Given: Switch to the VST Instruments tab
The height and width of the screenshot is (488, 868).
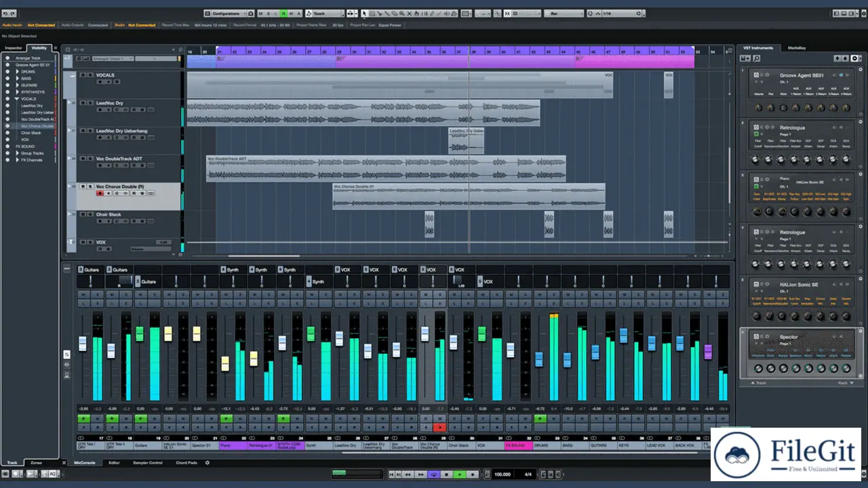Looking at the screenshot, I should tap(757, 48).
